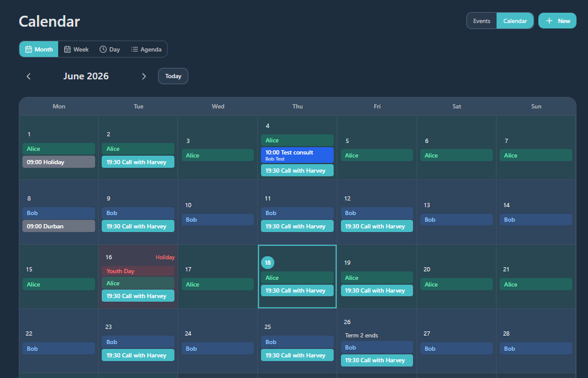Click the Mon column header
This screenshot has height=378, width=588.
click(59, 107)
